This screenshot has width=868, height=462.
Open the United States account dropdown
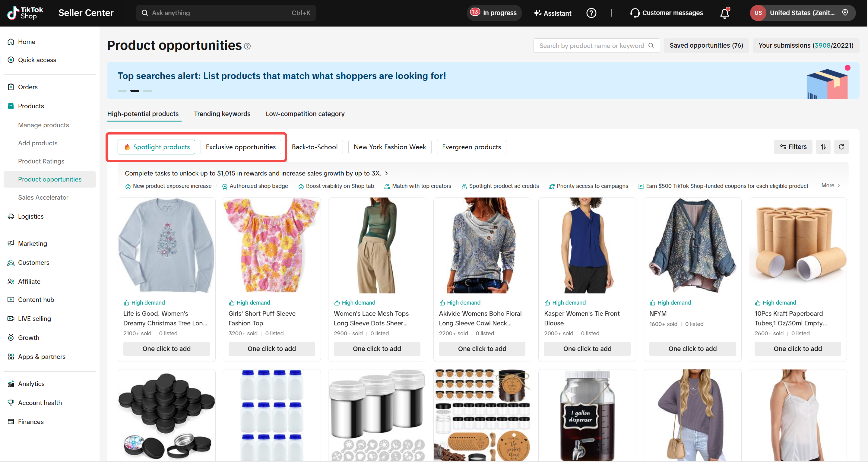click(802, 13)
